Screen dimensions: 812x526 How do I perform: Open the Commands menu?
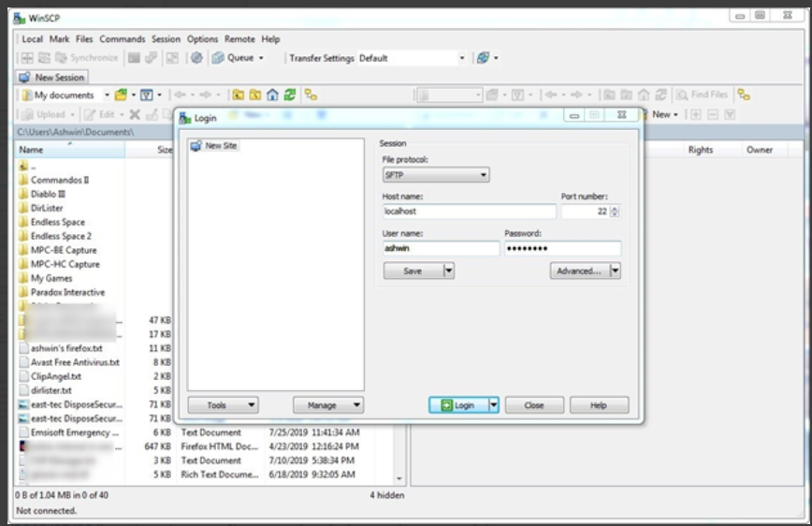tap(123, 39)
